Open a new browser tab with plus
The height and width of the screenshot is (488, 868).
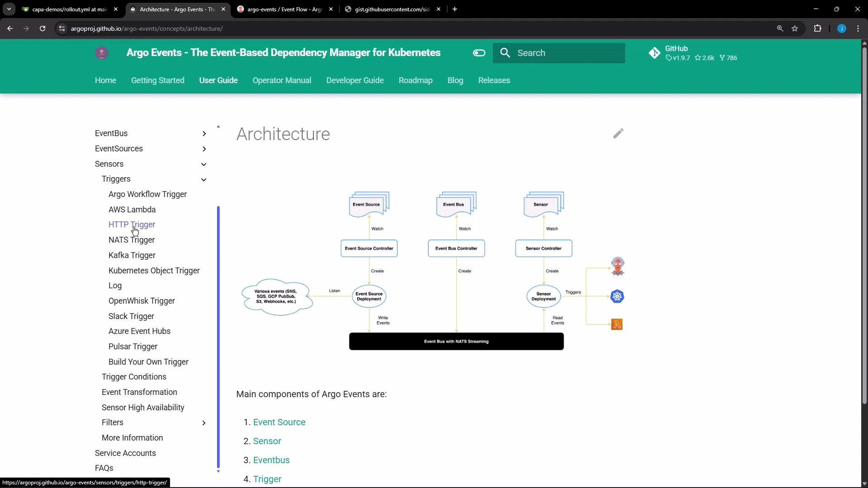pyautogui.click(x=455, y=9)
